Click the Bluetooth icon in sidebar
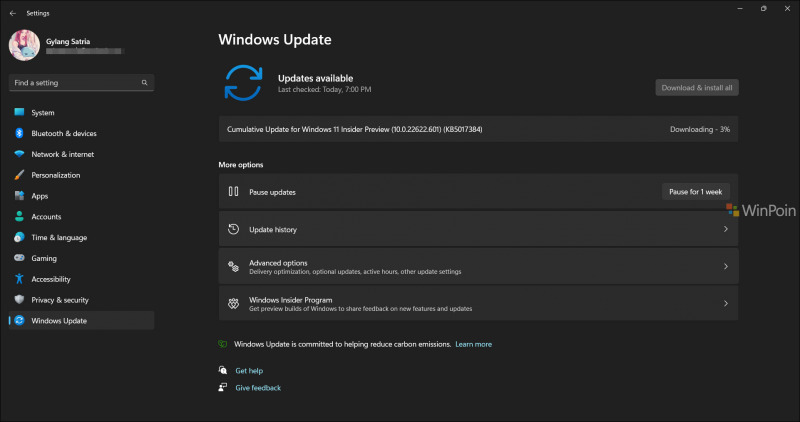This screenshot has width=800, height=422. (19, 133)
